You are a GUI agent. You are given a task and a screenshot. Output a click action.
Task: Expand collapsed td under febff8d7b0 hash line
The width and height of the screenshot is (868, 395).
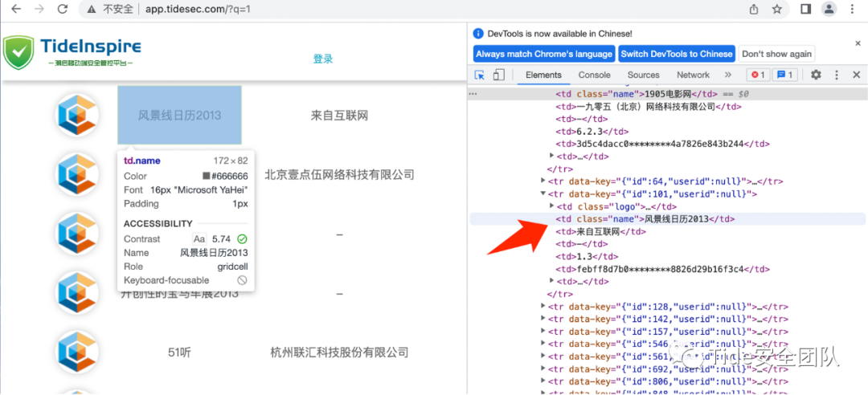[x=551, y=281]
